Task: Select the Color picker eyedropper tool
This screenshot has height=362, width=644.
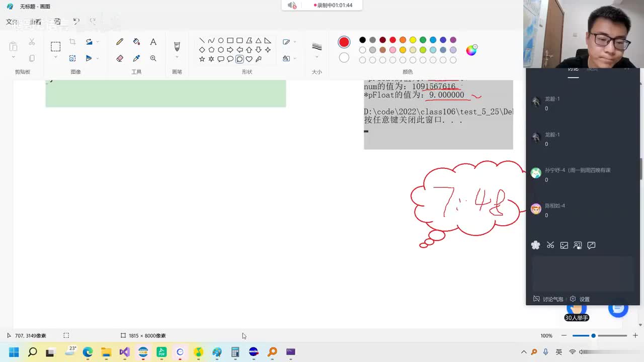Action: point(136,58)
